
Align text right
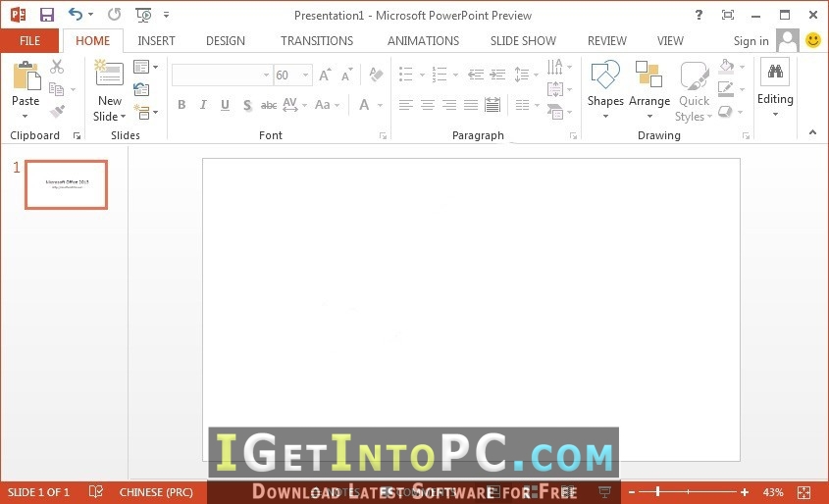point(449,105)
